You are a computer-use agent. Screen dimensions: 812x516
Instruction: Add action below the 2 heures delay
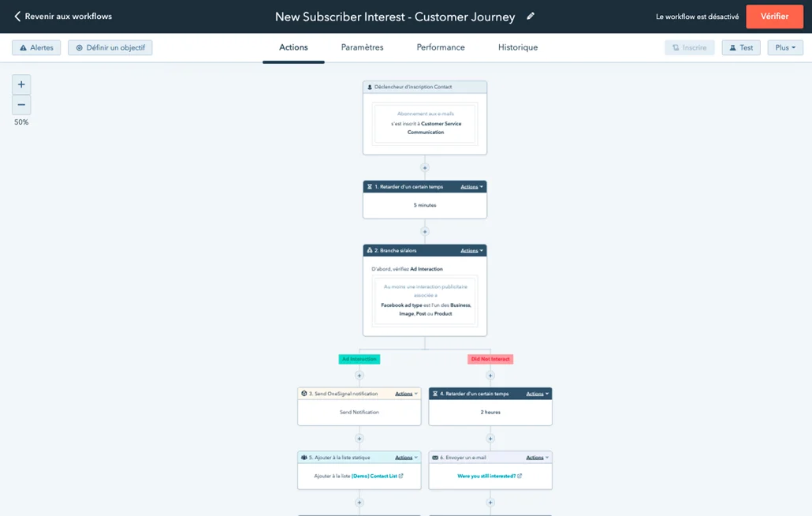coord(490,439)
